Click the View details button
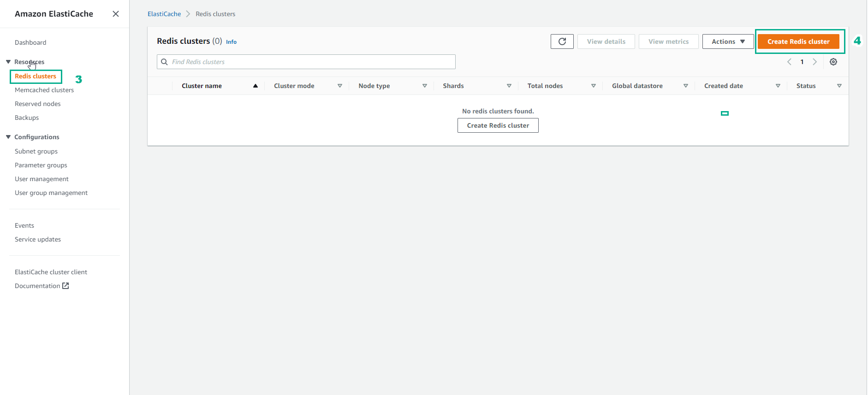 [x=606, y=41]
